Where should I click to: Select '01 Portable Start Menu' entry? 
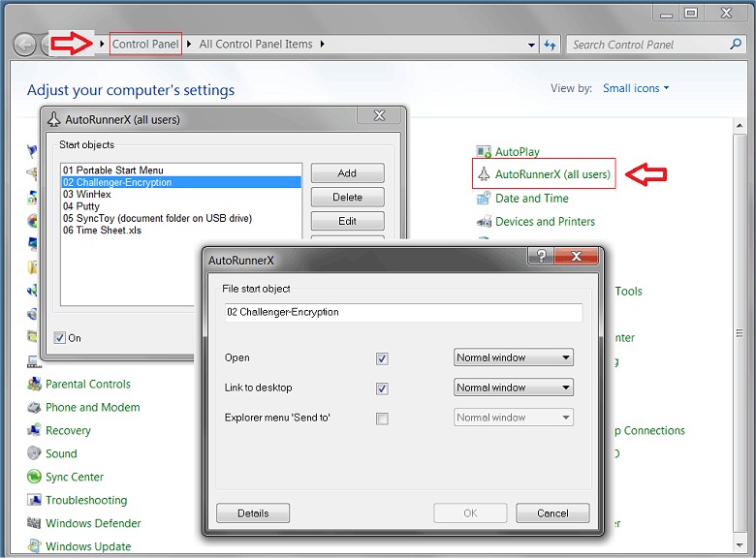pyautogui.click(x=181, y=170)
